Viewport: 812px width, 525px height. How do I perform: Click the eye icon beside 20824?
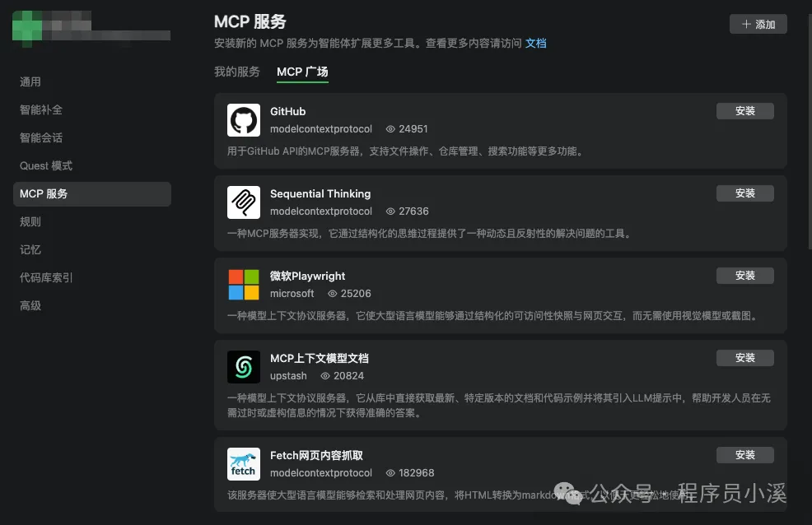pyautogui.click(x=325, y=375)
